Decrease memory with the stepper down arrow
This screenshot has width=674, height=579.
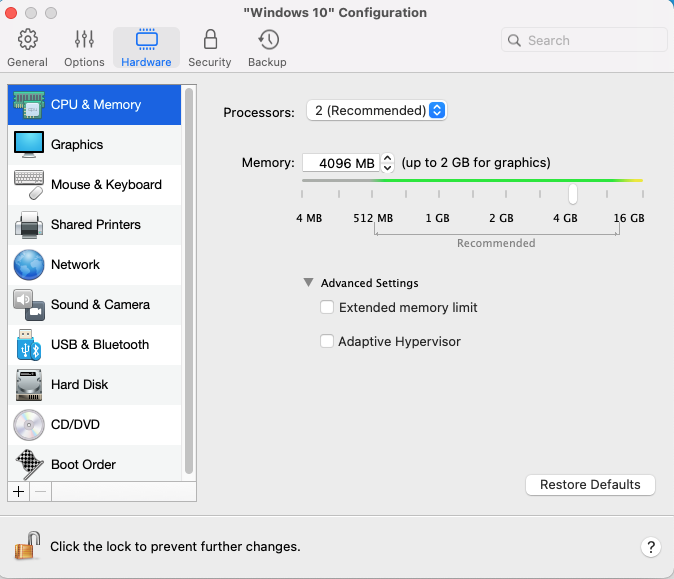click(387, 168)
